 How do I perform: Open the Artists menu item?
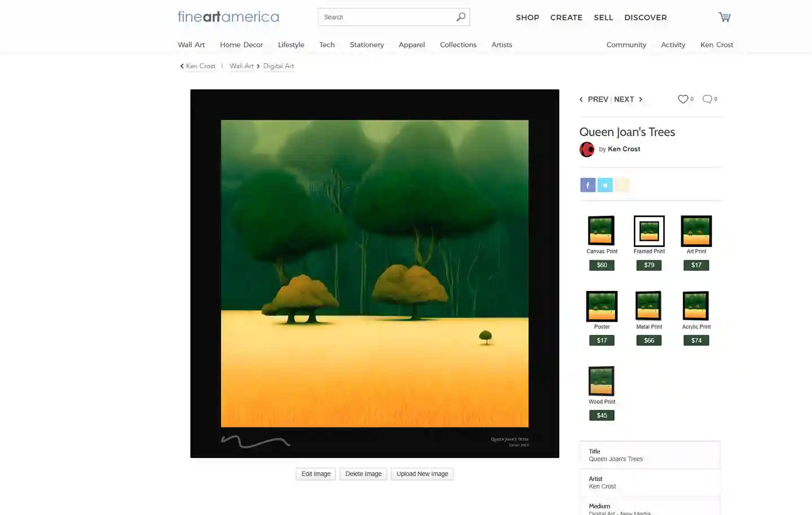coord(502,45)
